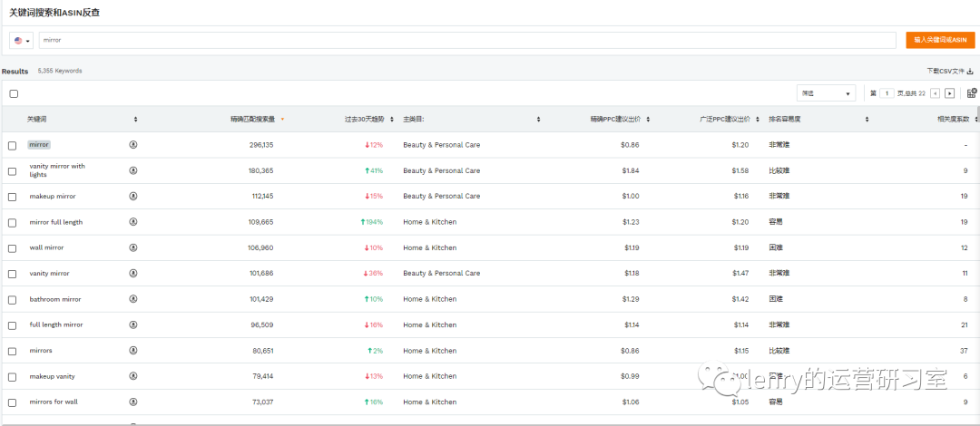Sort by 排名容易度 column

click(x=867, y=120)
